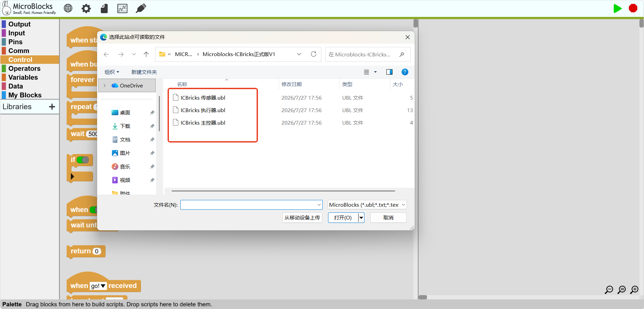This screenshot has height=309, width=644.
Task: Open Music (音乐) quick access folder
Action: 125,166
